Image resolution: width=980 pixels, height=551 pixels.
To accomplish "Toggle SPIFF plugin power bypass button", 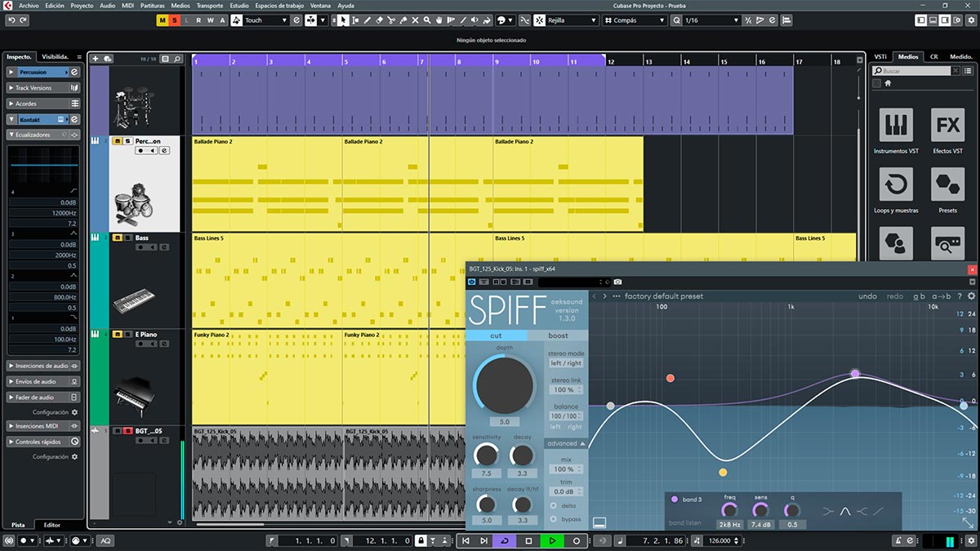I will pyautogui.click(x=471, y=282).
